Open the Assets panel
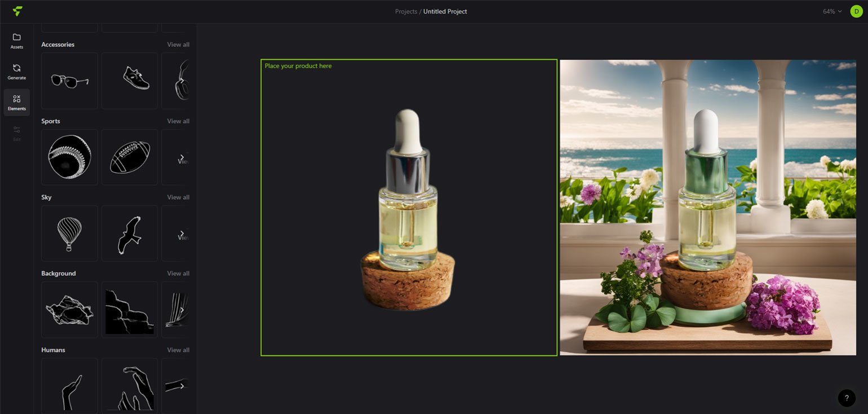The height and width of the screenshot is (414, 868). (x=16, y=41)
